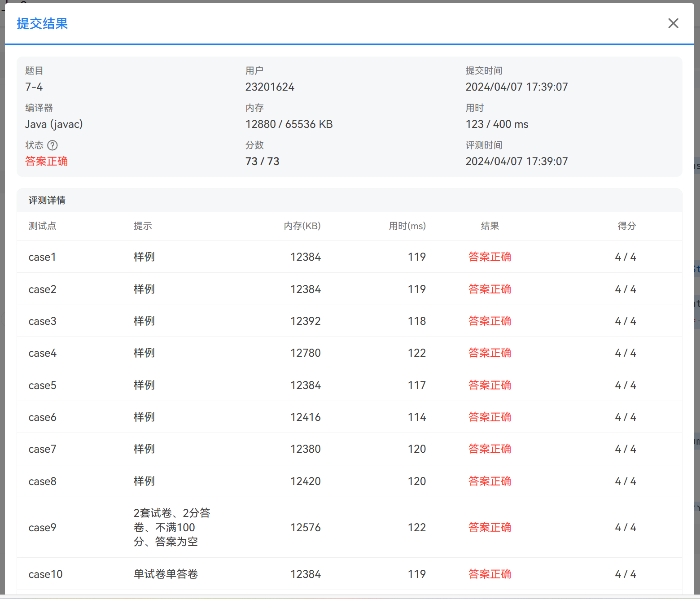This screenshot has height=599, width=700.
Task: Click the 用时(ms) column header
Action: pyautogui.click(x=407, y=226)
